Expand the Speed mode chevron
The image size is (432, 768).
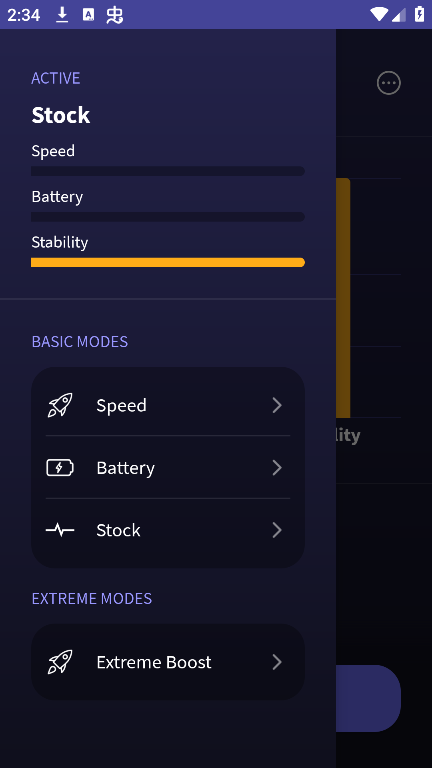tap(277, 405)
